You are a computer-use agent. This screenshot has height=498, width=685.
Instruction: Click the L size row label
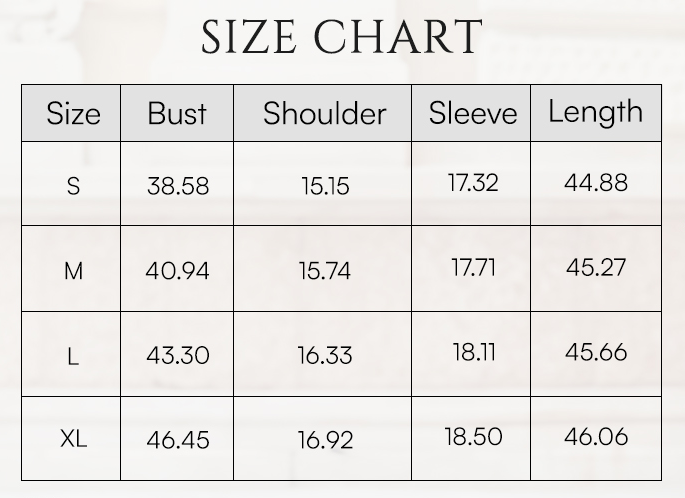click(73, 355)
